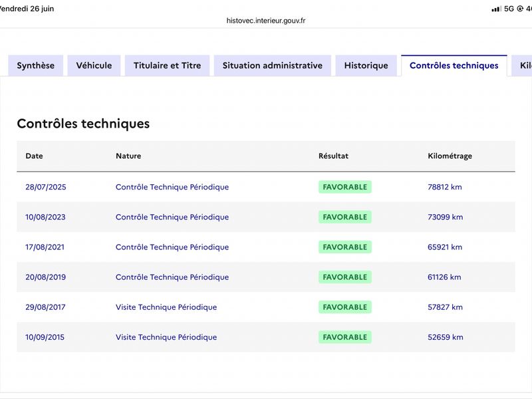This screenshot has height=399, width=532.
Task: Click the Vendredi 26 juin date in status bar
Action: coord(27,9)
